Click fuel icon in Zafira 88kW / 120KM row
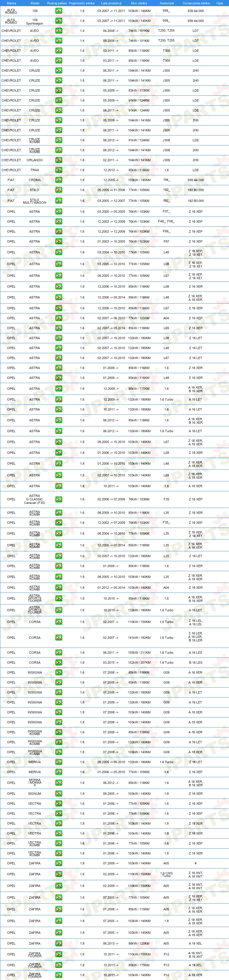Image resolution: width=229 pixels, height=980 pixels. coord(59,943)
